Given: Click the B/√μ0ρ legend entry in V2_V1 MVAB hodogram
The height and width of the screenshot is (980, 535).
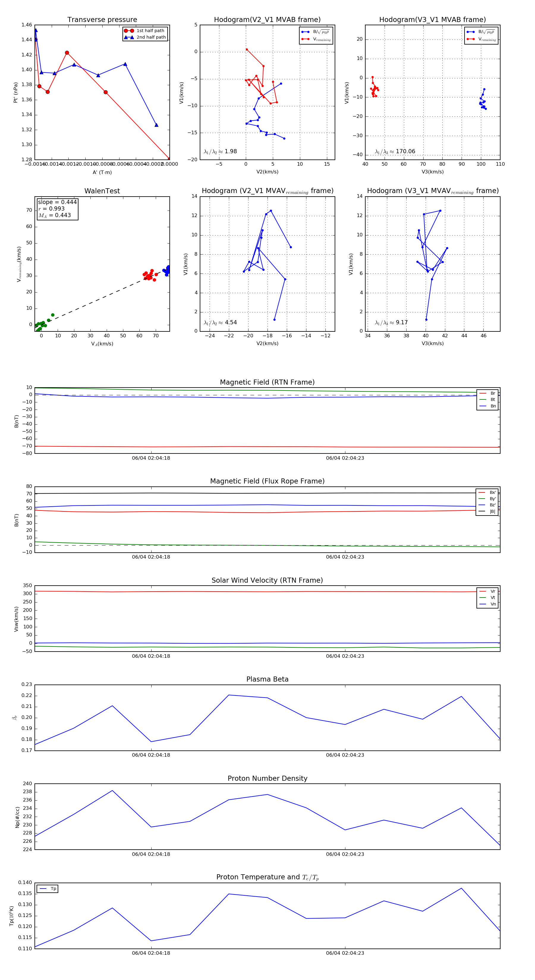Looking at the screenshot, I should 315,32.
